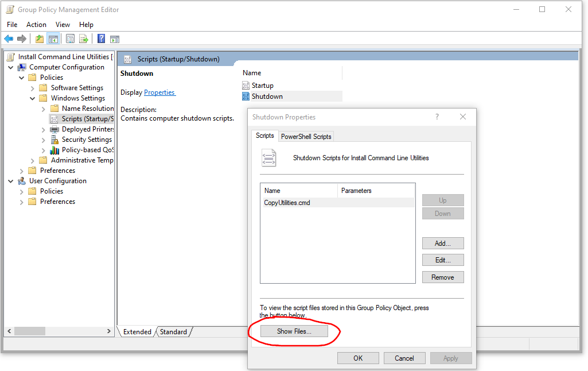Switch to the PowerShell Scripts tab
Screen dimensions: 588x371
[306, 136]
